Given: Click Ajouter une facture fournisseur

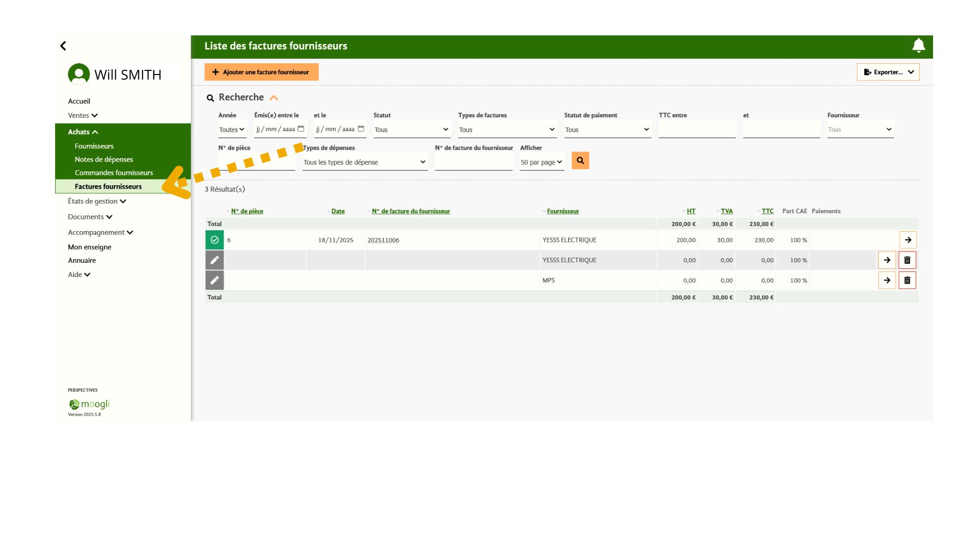Looking at the screenshot, I should click(261, 72).
